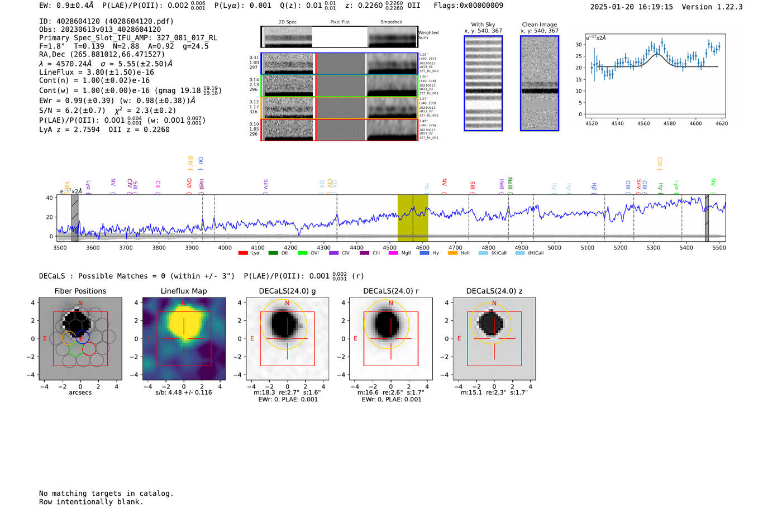This screenshot has height=532, width=782.
Task: Click the Obs: 20230613v013_4028604120 line
Action: (100, 30)
